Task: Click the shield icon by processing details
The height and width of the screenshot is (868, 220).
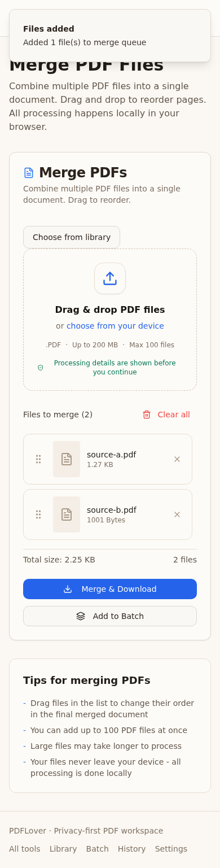Action: (41, 368)
